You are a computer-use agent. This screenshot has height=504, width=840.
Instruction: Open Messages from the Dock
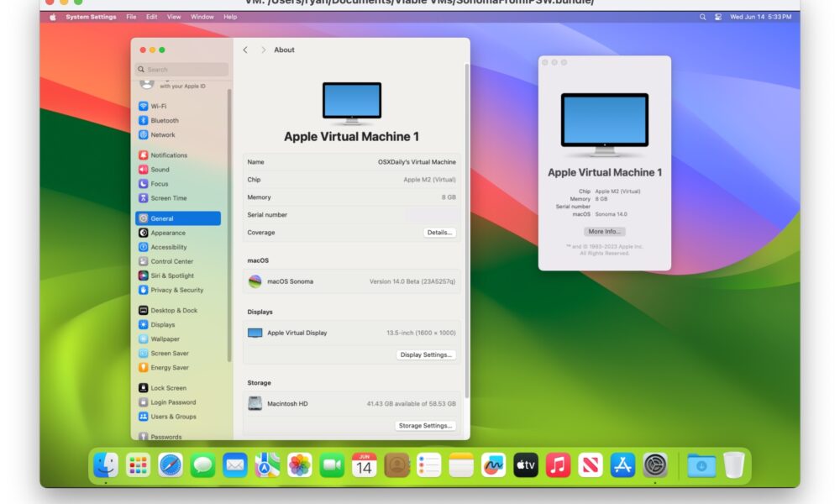point(202,465)
